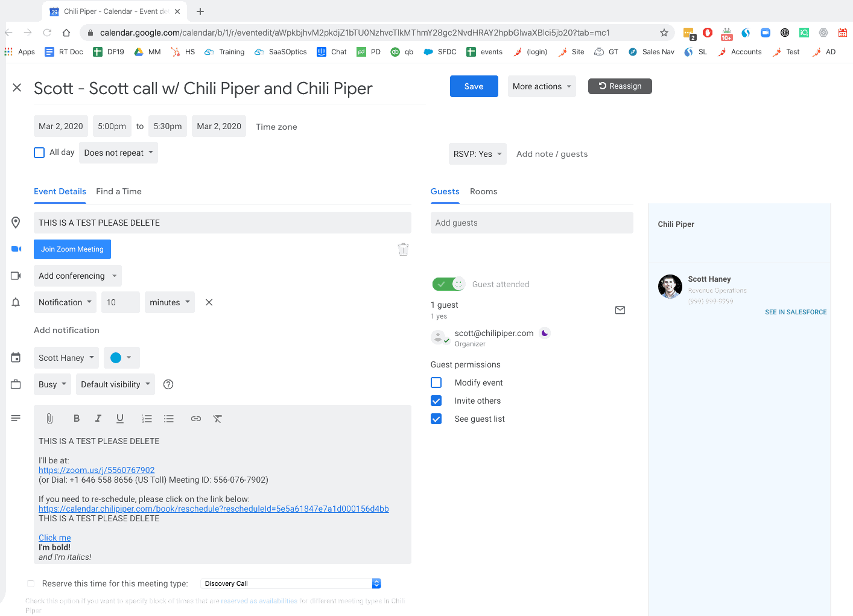The width and height of the screenshot is (853, 616).
Task: Attach a file using paperclip icon
Action: tap(49, 418)
